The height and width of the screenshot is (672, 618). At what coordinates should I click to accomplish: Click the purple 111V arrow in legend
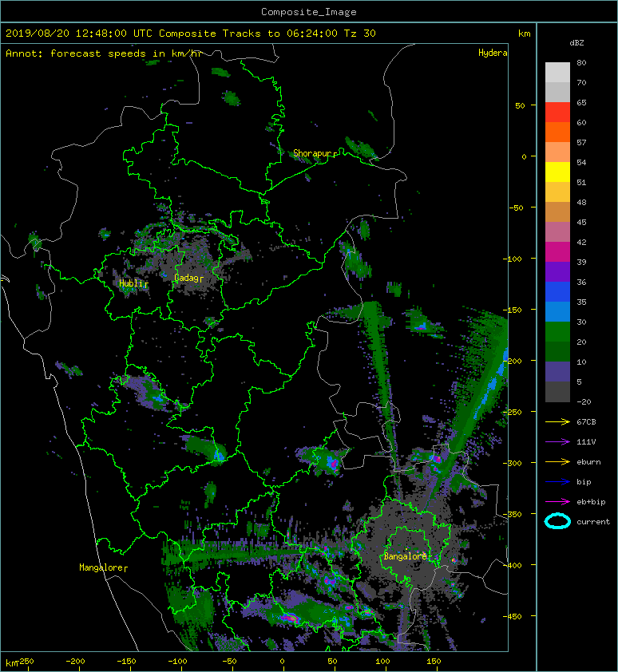pyautogui.click(x=557, y=441)
